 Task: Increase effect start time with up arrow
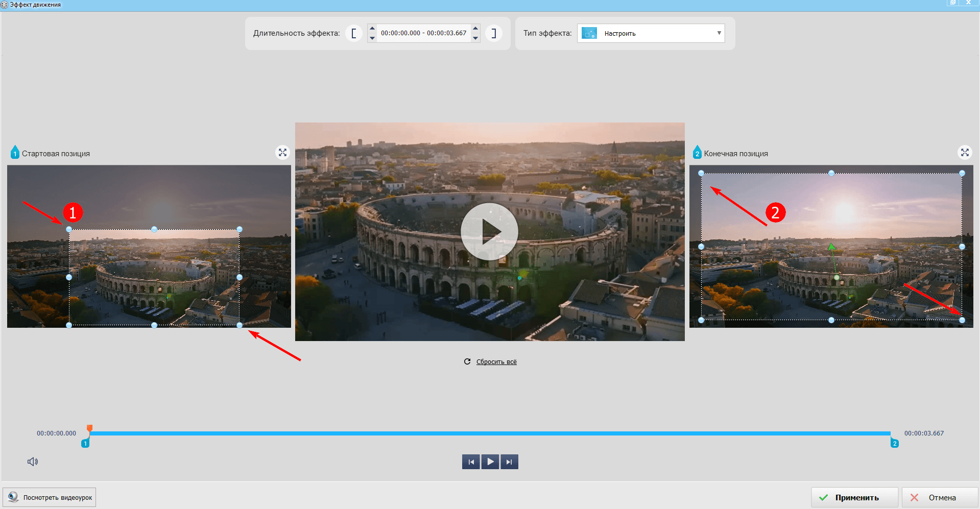coord(372,29)
